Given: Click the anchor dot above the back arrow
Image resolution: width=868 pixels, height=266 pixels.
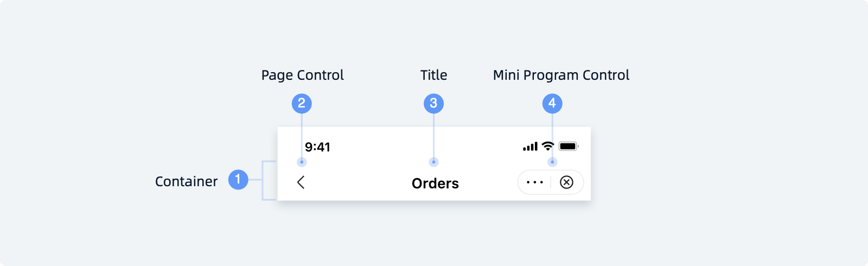Looking at the screenshot, I should tap(302, 162).
